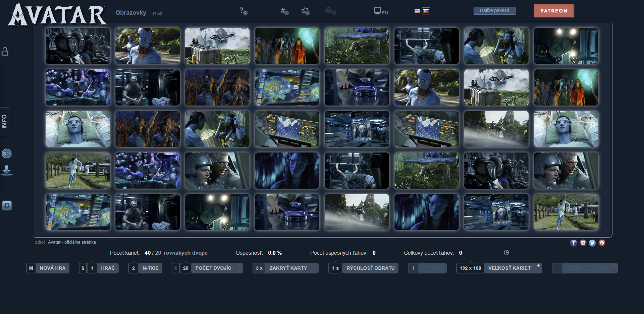
Task: Decrease pair count with POČET DVOJÍC minus
Action: (239, 271)
